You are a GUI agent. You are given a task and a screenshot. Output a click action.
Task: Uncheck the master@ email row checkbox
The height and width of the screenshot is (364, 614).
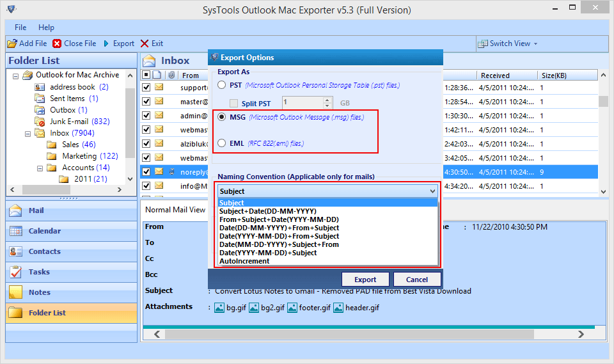146,101
